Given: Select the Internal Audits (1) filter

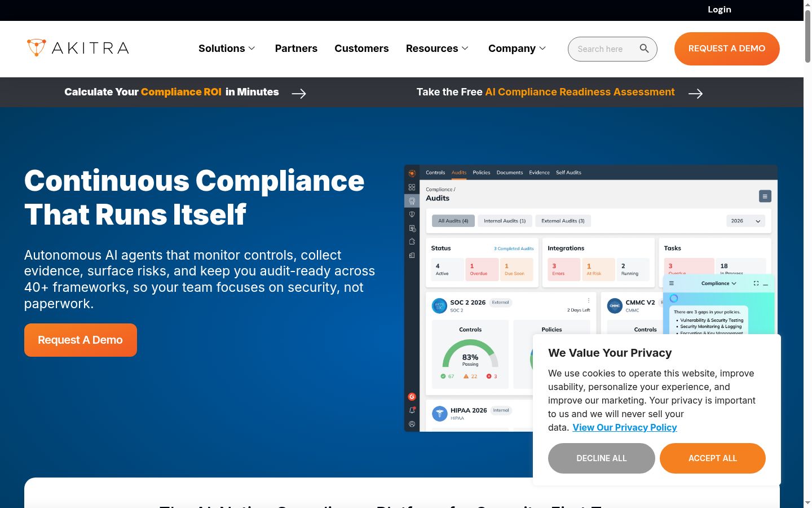Looking at the screenshot, I should click(505, 221).
